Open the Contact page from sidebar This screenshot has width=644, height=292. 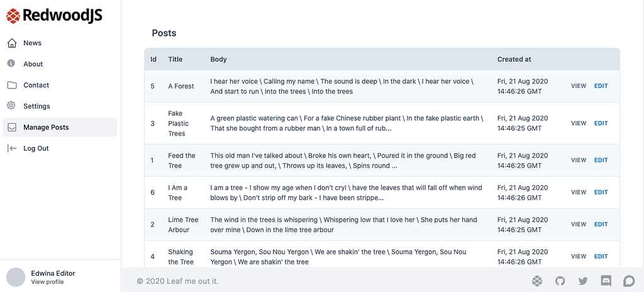click(x=36, y=85)
